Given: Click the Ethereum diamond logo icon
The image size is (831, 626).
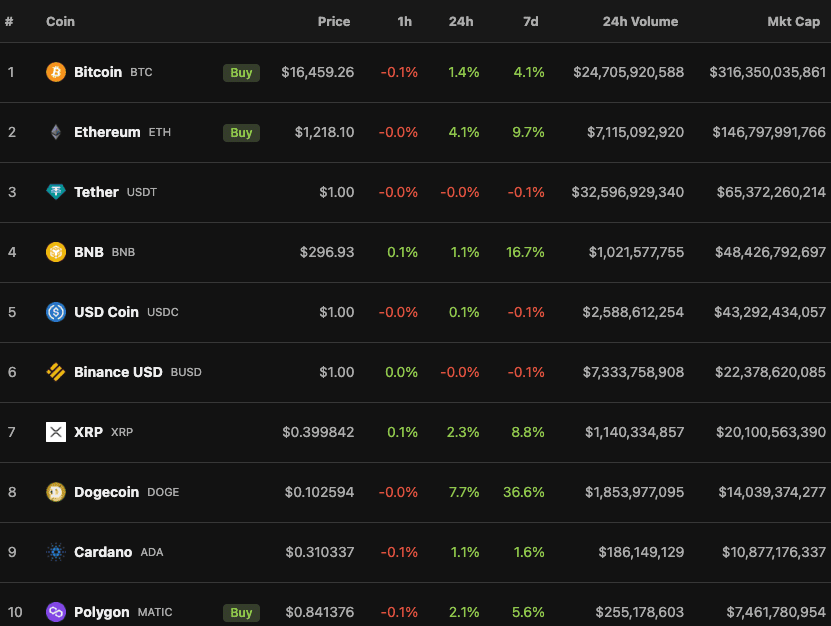Looking at the screenshot, I should click(56, 132).
